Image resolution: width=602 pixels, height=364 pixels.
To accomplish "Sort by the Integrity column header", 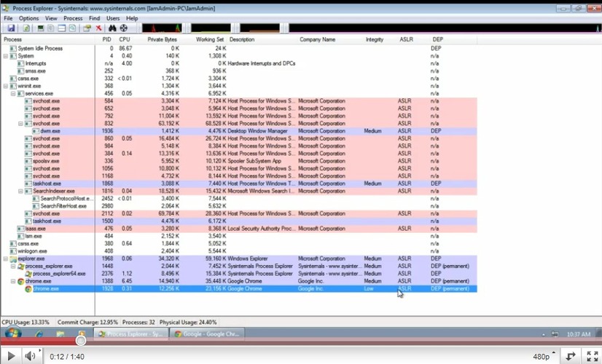I will 375,39.
